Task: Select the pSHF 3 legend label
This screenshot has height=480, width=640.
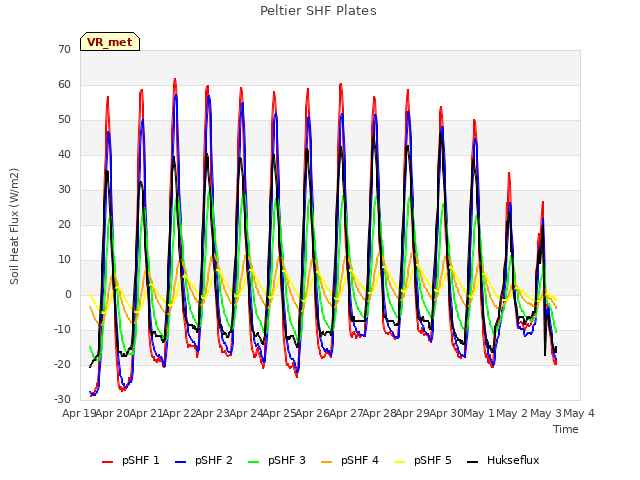Action: coord(287,460)
